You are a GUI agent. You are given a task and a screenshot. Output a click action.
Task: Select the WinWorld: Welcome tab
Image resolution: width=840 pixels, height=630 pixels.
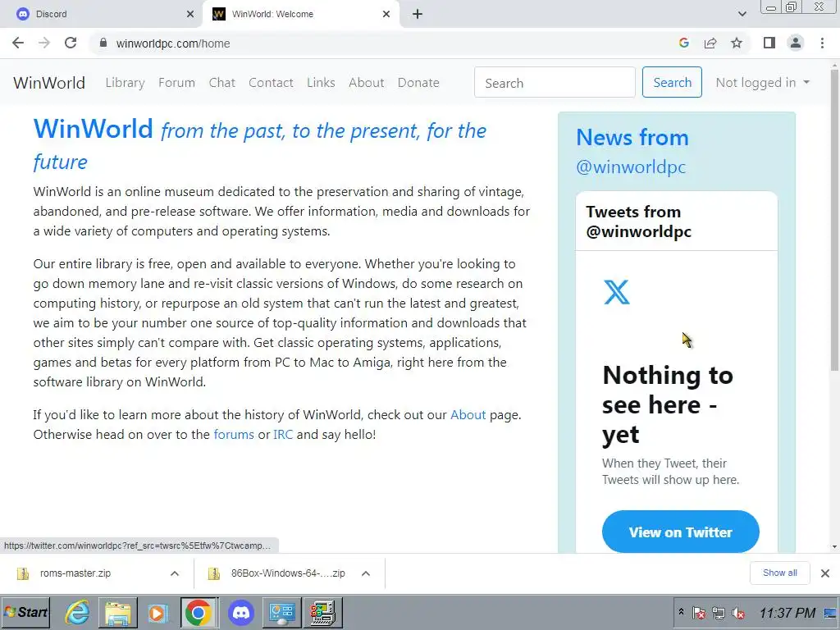point(300,14)
